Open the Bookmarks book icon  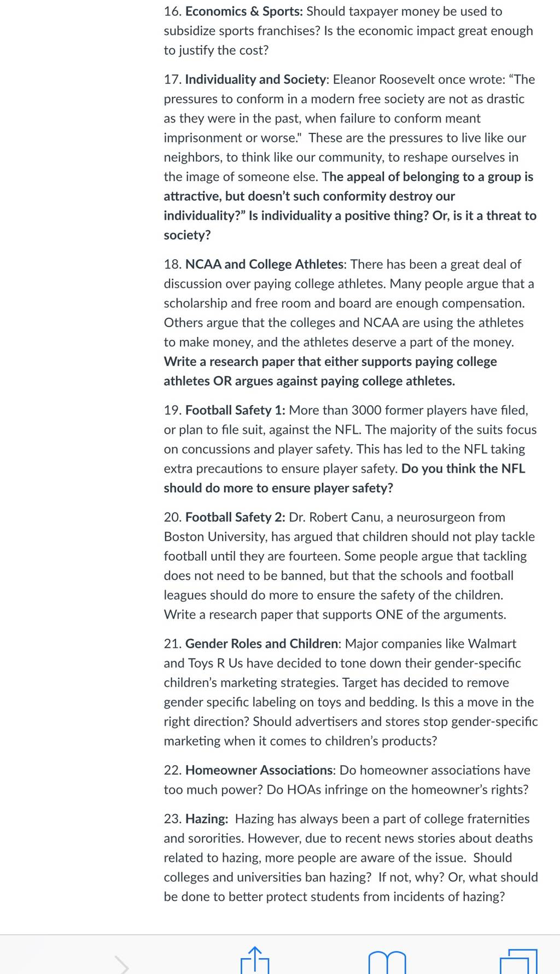[x=387, y=963]
